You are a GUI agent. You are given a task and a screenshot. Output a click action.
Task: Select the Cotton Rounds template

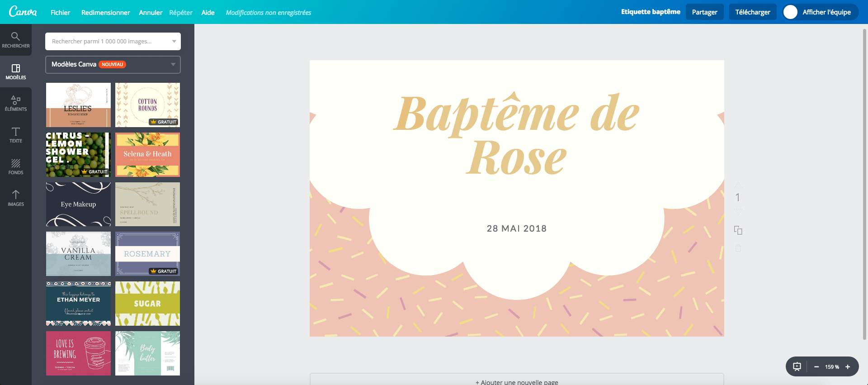point(147,105)
